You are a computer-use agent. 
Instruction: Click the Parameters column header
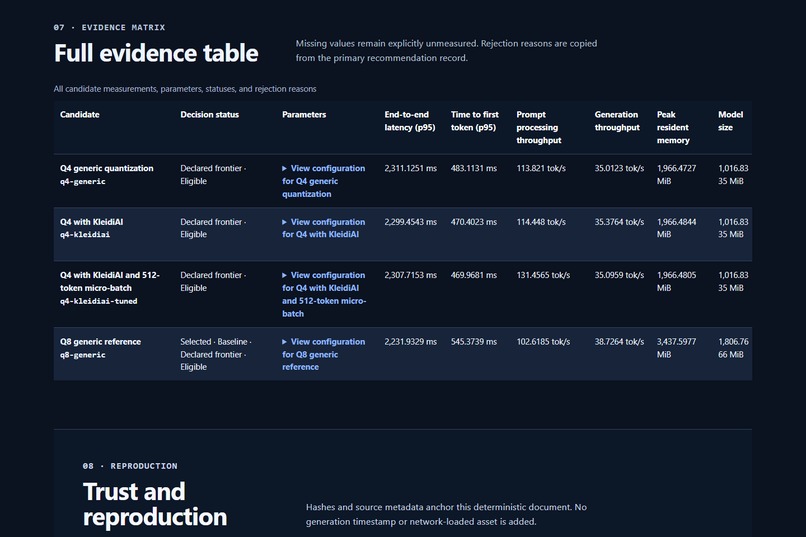[x=304, y=115]
